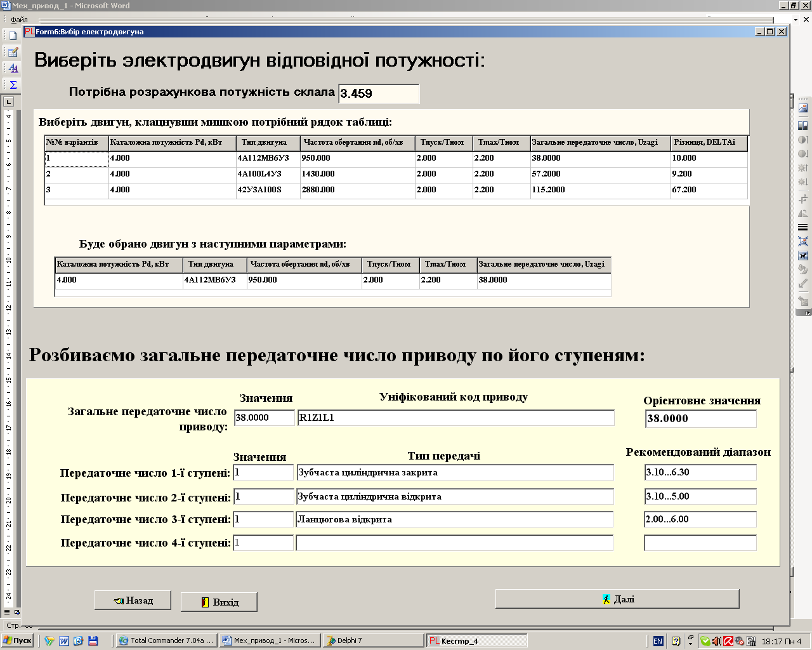Image resolution: width=812 pixels, height=650 pixels.
Task: Click 1st stage ratio value field
Action: pos(263,473)
